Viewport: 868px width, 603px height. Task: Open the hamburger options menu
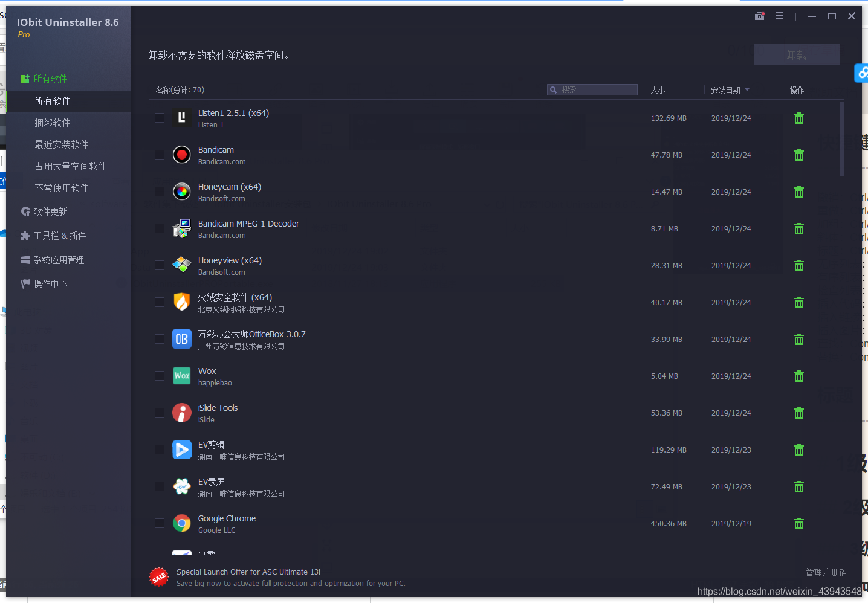click(x=780, y=16)
